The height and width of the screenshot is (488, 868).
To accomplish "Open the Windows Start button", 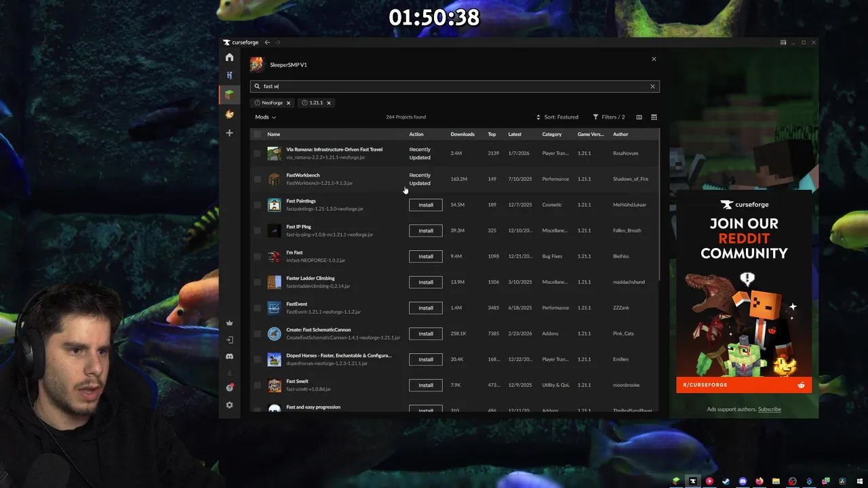I will 859,481.
